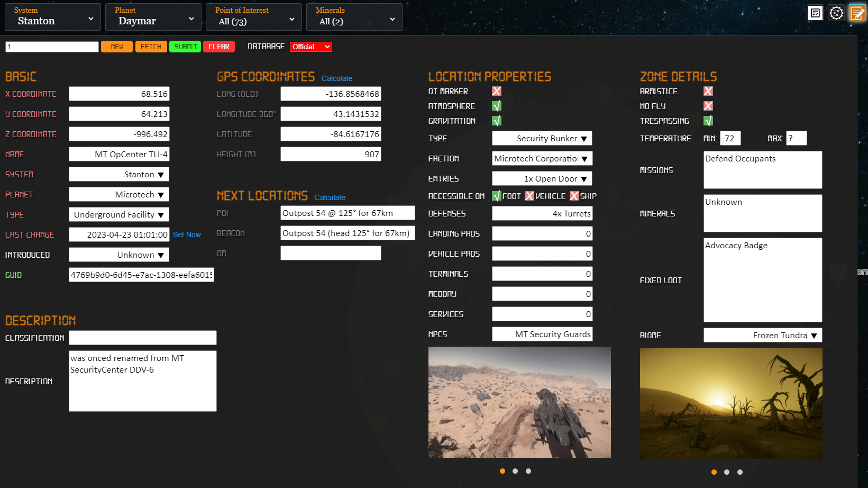Expand the 1x Open Door entries select
The image size is (868, 488).
click(542, 178)
